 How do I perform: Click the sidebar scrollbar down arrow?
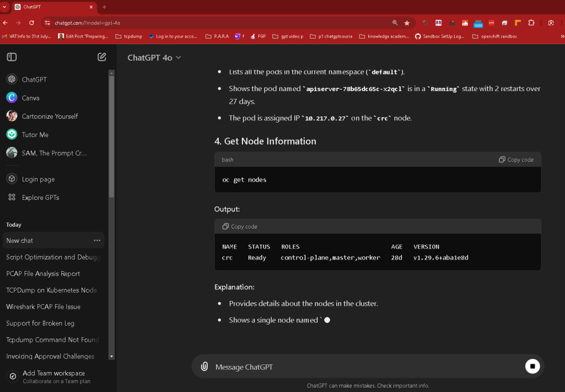pos(112,356)
